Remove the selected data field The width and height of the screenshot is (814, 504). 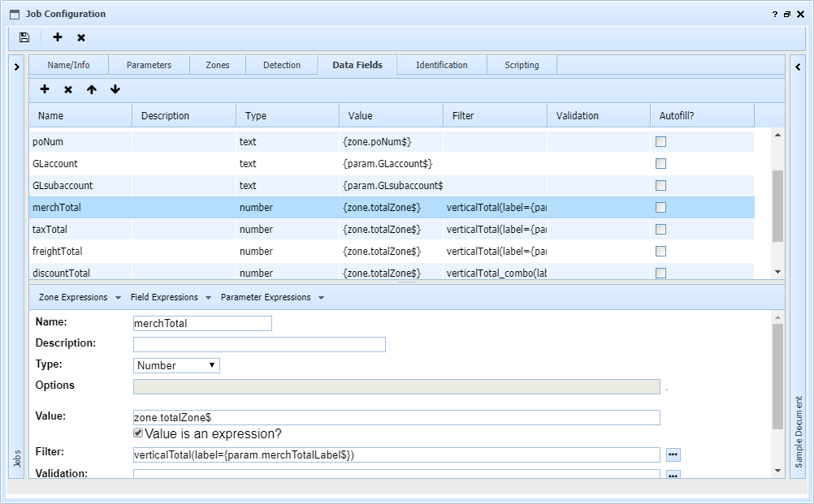(68, 89)
